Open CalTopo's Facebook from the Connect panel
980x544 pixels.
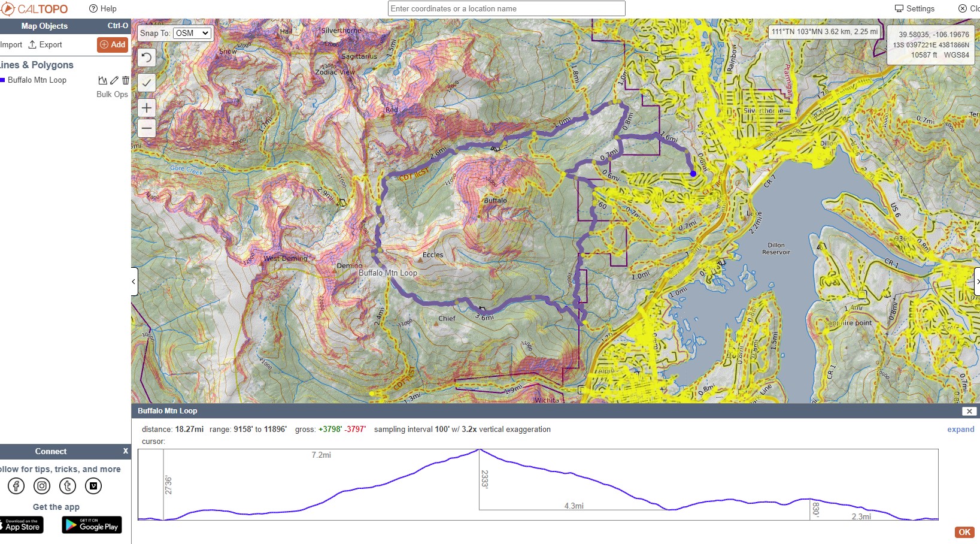click(16, 486)
